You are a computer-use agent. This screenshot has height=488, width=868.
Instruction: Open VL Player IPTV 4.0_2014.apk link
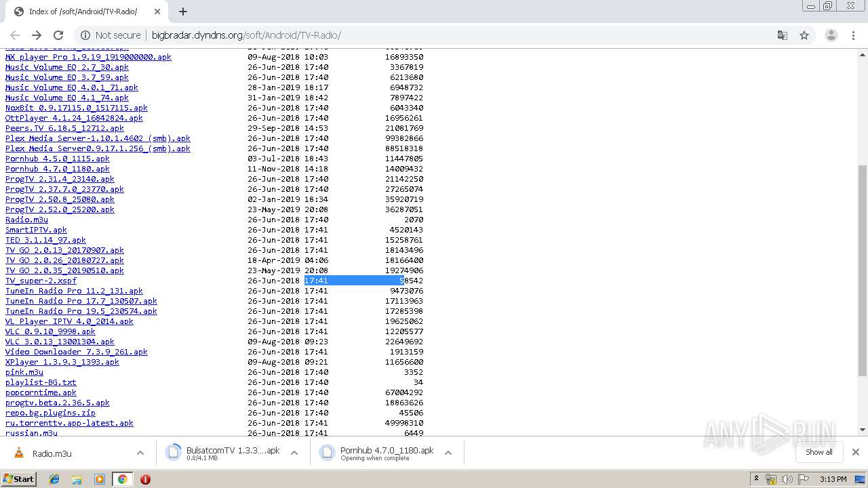(x=69, y=321)
